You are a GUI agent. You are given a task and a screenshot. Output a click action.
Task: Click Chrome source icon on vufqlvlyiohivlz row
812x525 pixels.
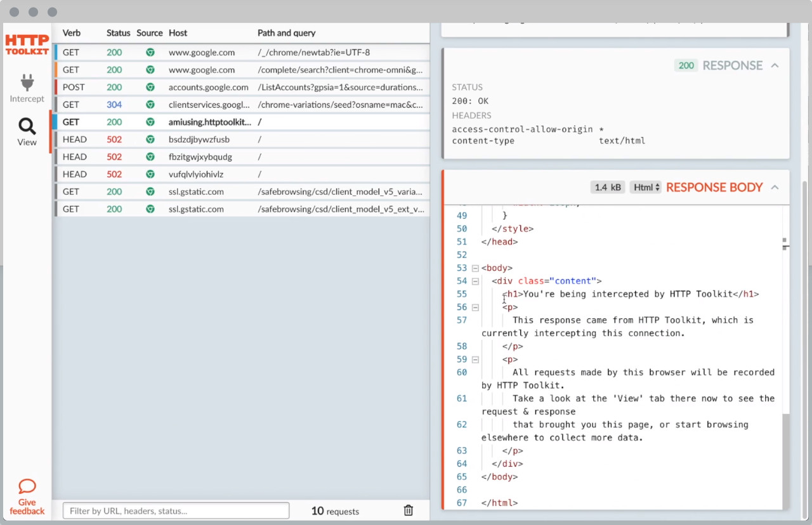(150, 174)
